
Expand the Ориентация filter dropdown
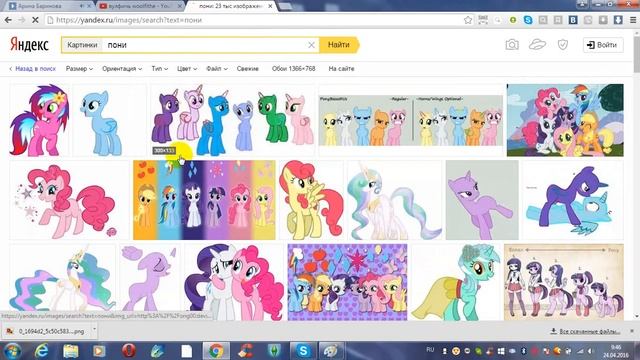(x=122, y=69)
